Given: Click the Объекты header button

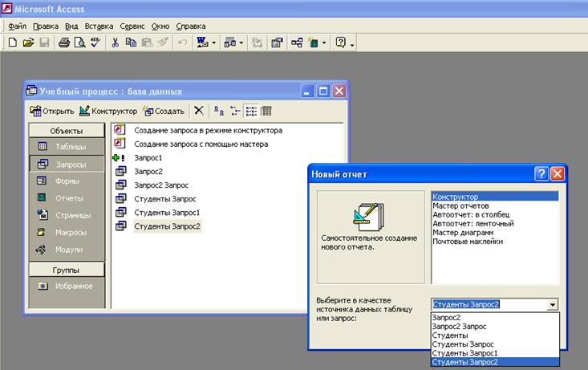Looking at the screenshot, I should pyautogui.click(x=67, y=131).
